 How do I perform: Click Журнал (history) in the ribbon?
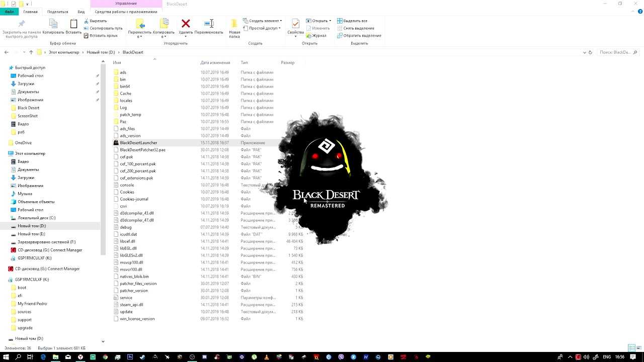tap(316, 36)
